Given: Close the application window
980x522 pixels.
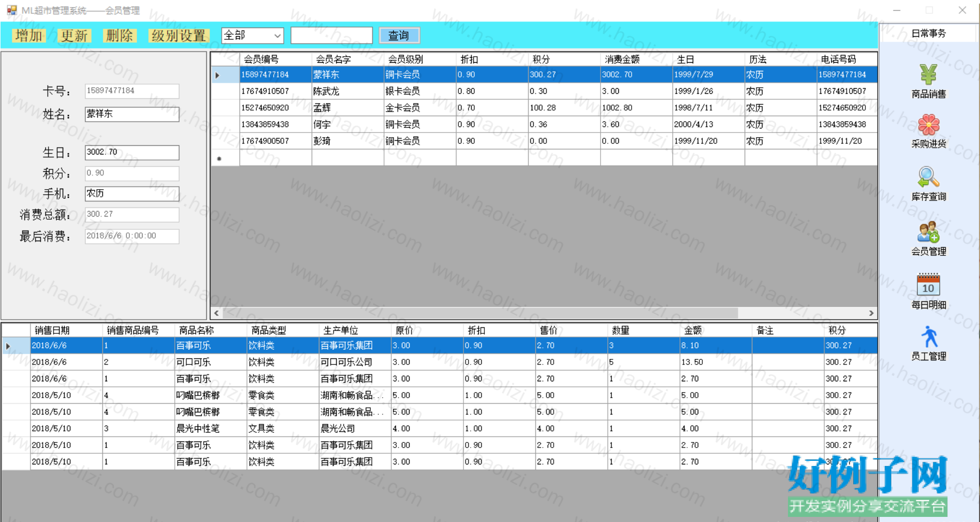Looking at the screenshot, I should [x=962, y=10].
